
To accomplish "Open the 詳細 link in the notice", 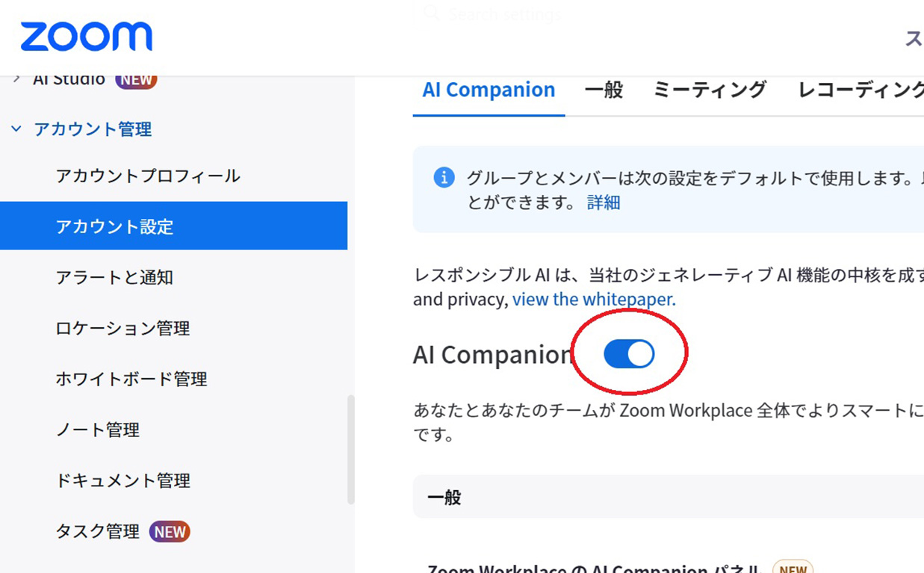I will pos(604,202).
